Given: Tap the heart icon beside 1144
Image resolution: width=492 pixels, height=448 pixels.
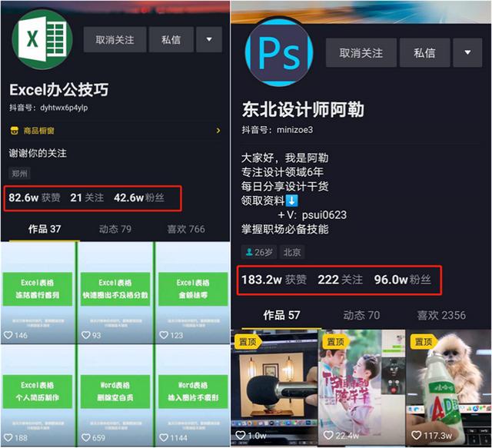Looking at the screenshot, I should pos(164,437).
